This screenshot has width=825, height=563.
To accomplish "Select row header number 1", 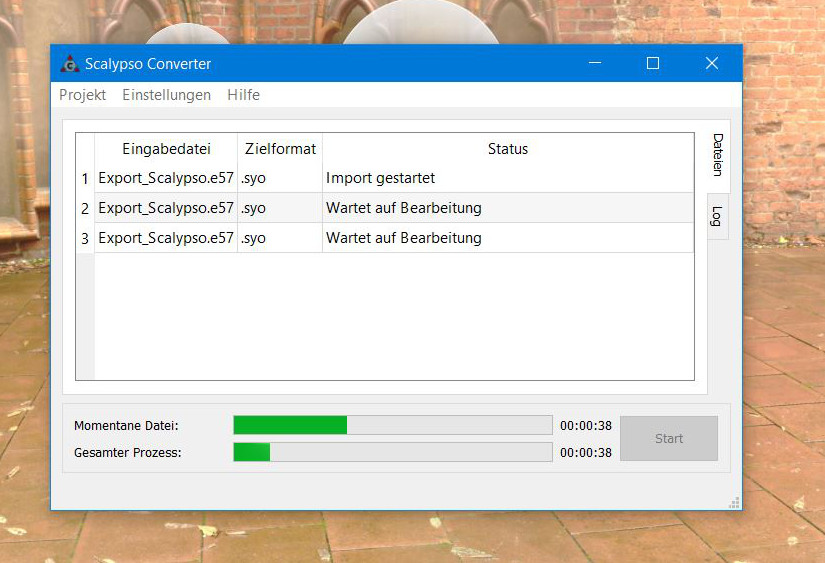I will (x=85, y=179).
